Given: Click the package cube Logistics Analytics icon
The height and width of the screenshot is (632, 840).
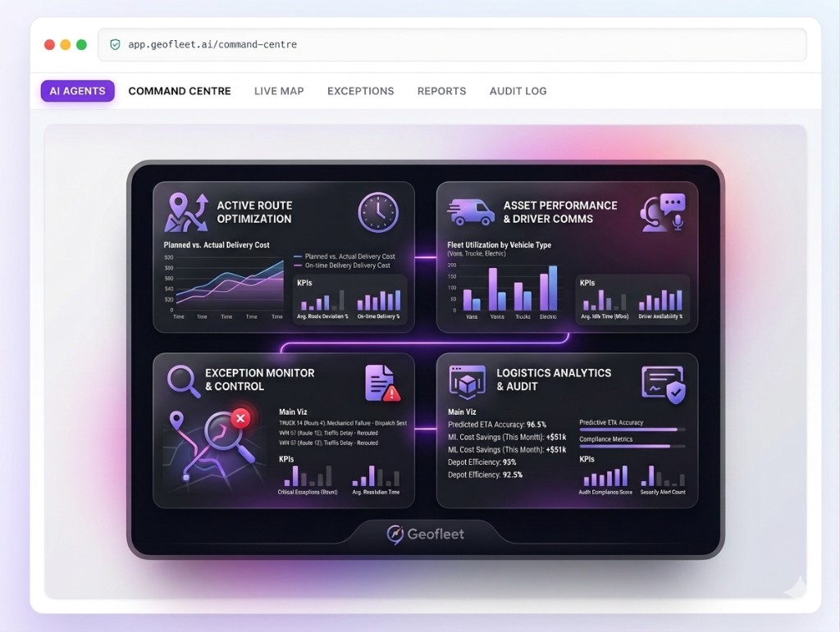Looking at the screenshot, I should point(467,382).
